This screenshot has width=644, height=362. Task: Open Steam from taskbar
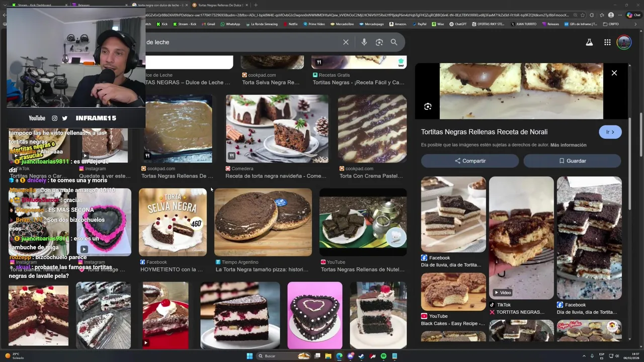click(x=361, y=356)
